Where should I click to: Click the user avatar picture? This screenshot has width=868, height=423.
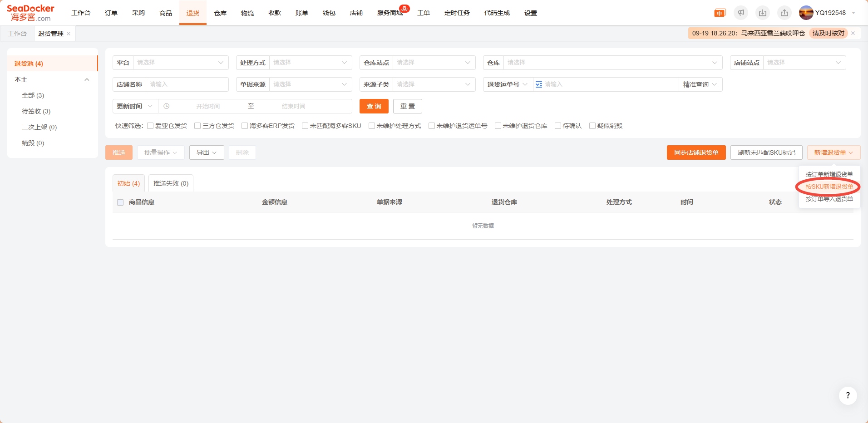tap(806, 13)
